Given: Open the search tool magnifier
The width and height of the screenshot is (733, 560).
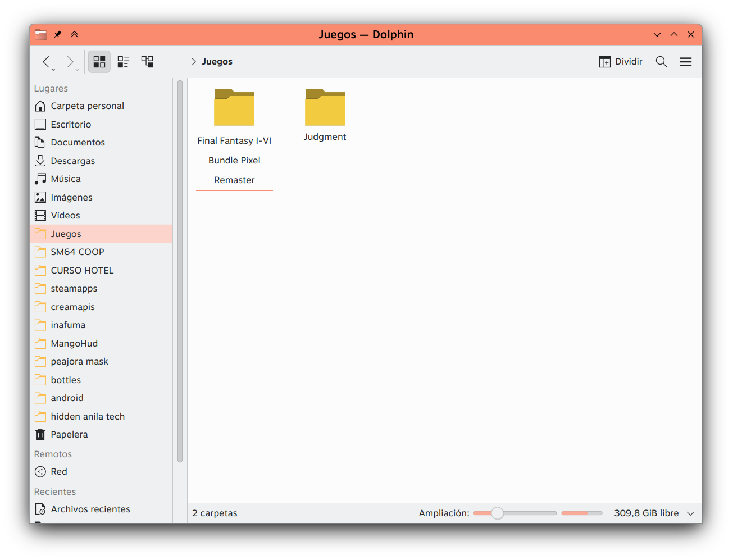Looking at the screenshot, I should point(662,62).
